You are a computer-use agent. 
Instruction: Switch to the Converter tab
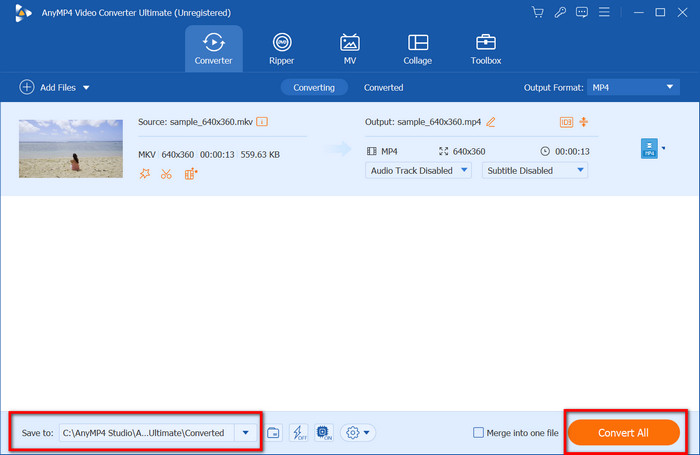(x=213, y=49)
